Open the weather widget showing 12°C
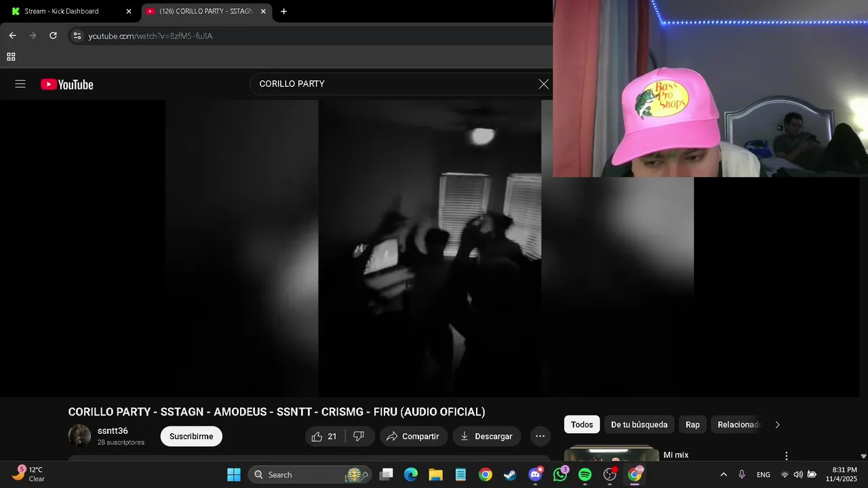Viewport: 868px width, 488px height. point(28,474)
